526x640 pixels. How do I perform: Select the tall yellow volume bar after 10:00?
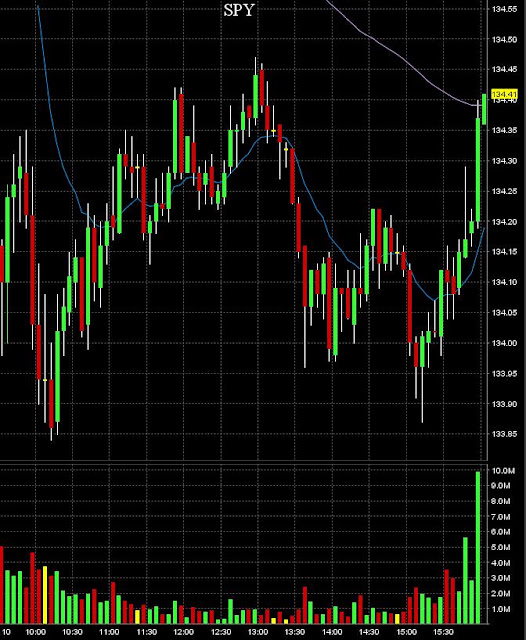coord(45,595)
